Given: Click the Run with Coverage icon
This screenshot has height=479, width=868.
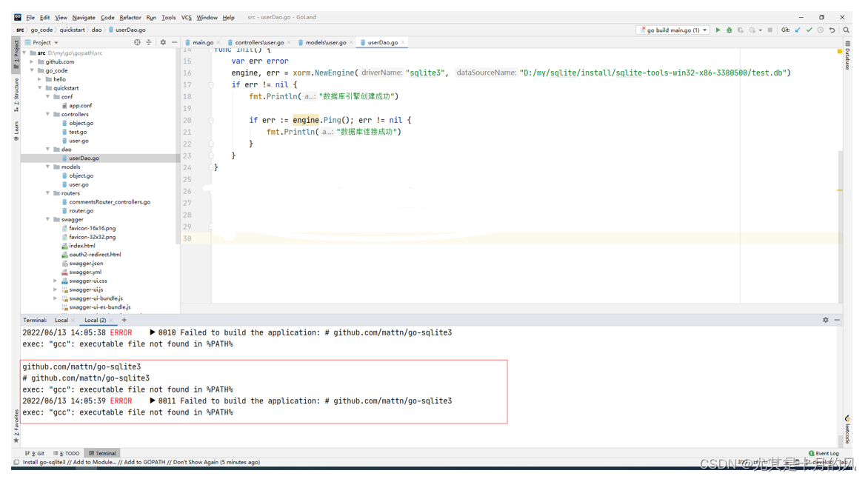Looking at the screenshot, I should coord(741,30).
